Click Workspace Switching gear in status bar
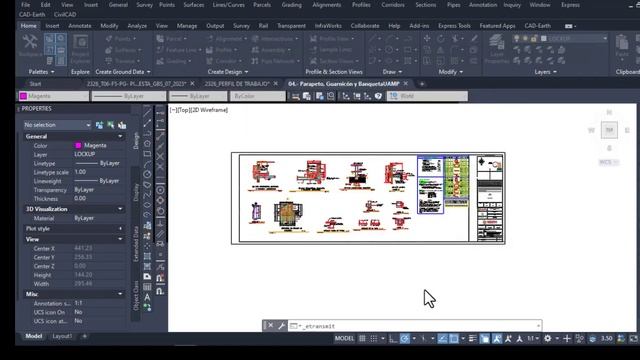This screenshot has height=360, width=640. tap(547, 338)
